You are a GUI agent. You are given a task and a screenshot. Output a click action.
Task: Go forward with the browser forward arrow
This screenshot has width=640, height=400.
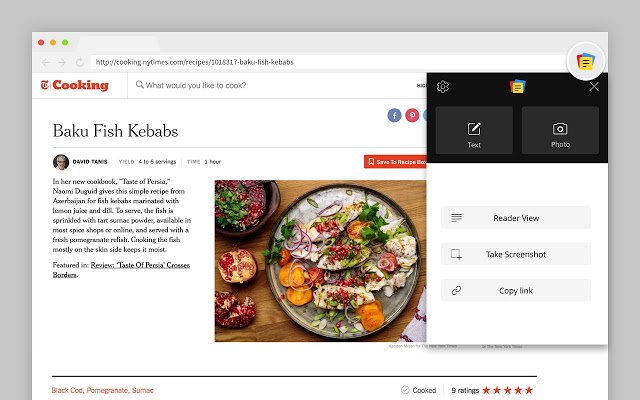pos(62,62)
